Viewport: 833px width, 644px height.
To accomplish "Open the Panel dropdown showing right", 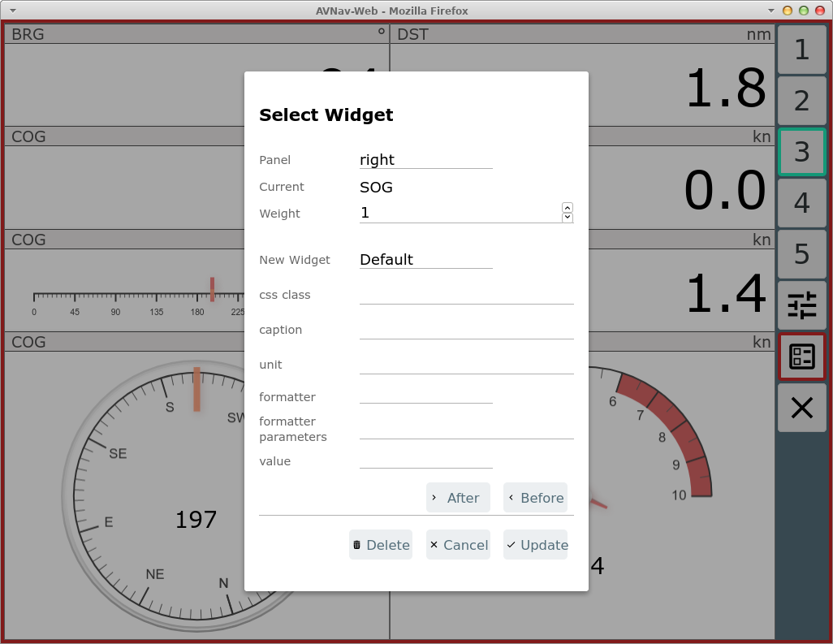I will tap(425, 160).
